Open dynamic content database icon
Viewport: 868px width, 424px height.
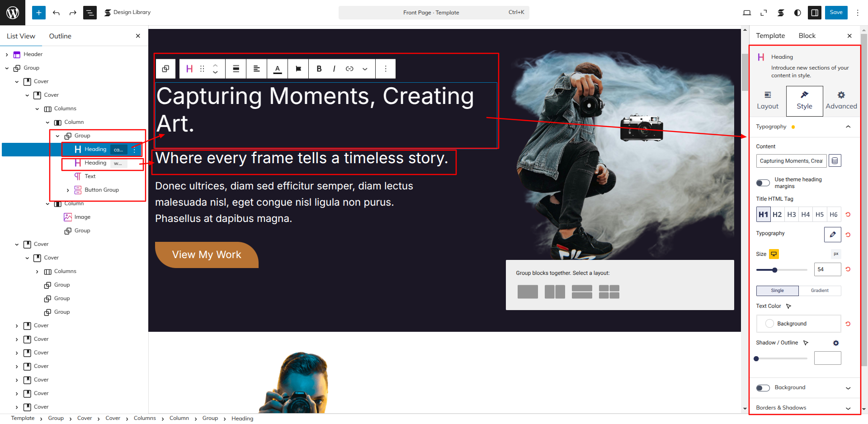(x=835, y=161)
